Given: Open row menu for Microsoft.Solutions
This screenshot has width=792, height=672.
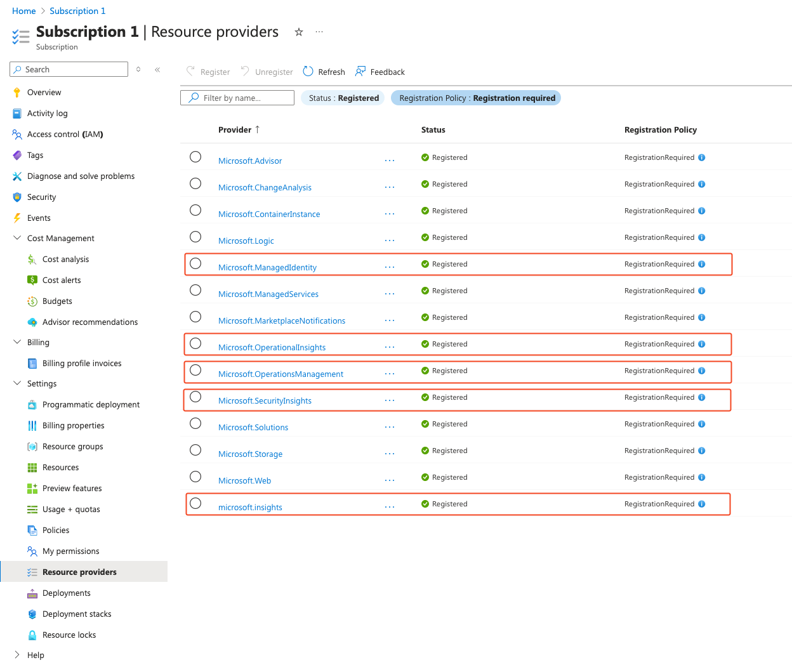Looking at the screenshot, I should click(x=390, y=427).
